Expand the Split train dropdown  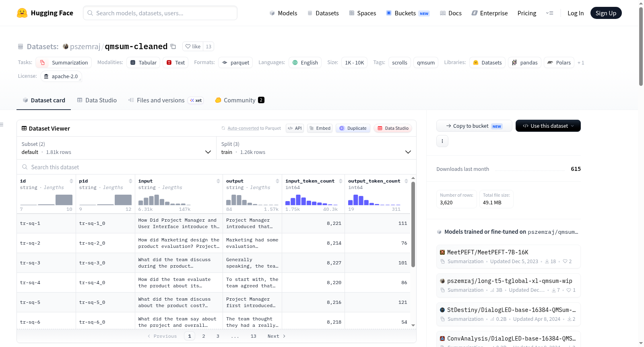click(316, 148)
